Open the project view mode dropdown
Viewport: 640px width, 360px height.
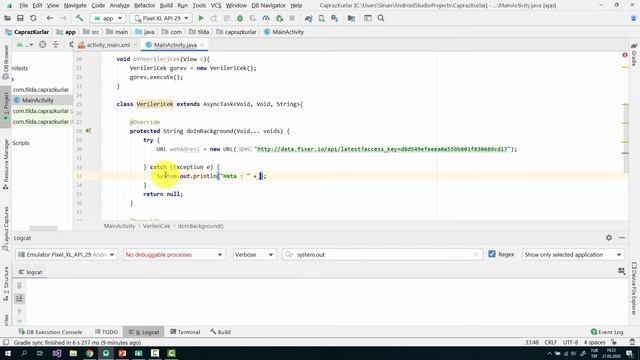(24, 45)
